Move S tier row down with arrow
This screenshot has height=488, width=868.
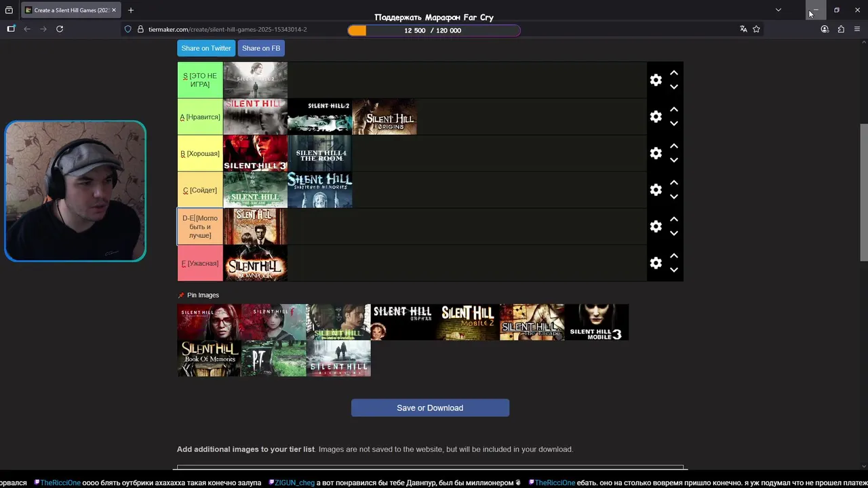point(674,87)
